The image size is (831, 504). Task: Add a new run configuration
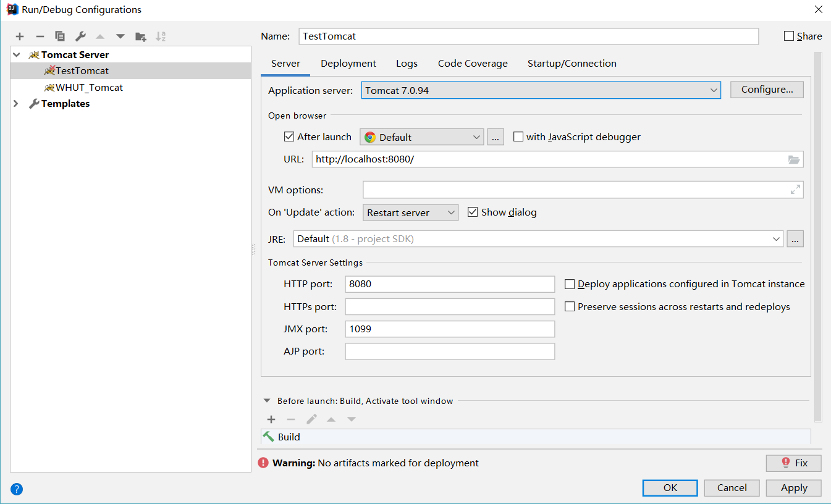[x=19, y=36]
